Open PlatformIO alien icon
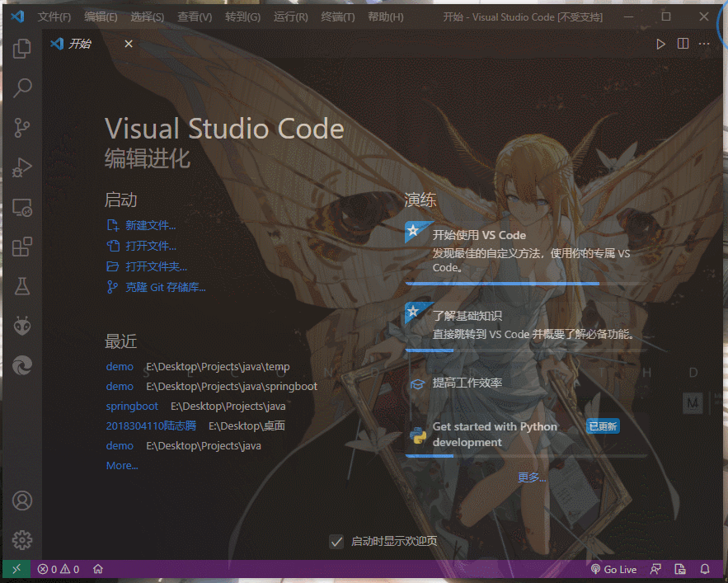The height and width of the screenshot is (583, 728). pos(22,327)
